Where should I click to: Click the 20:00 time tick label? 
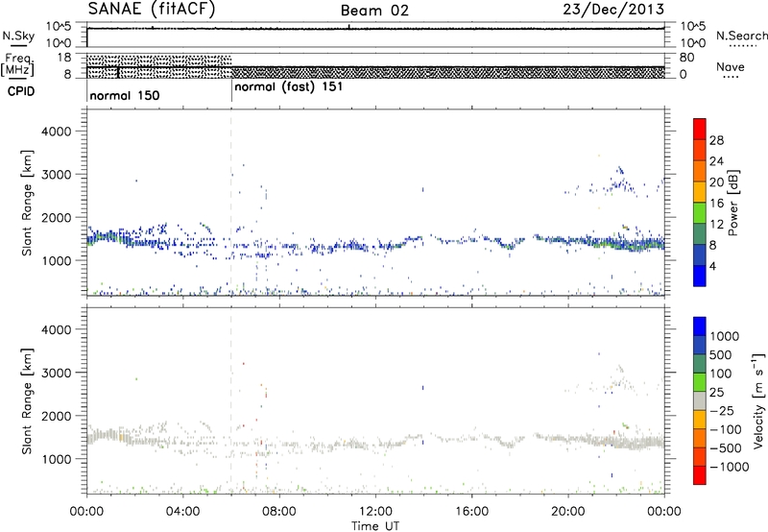click(x=568, y=512)
